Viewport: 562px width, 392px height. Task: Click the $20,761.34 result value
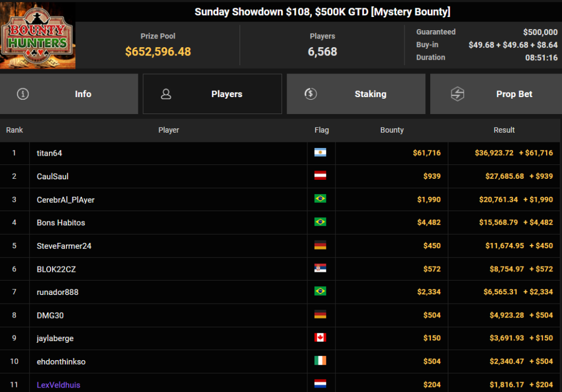tap(498, 200)
